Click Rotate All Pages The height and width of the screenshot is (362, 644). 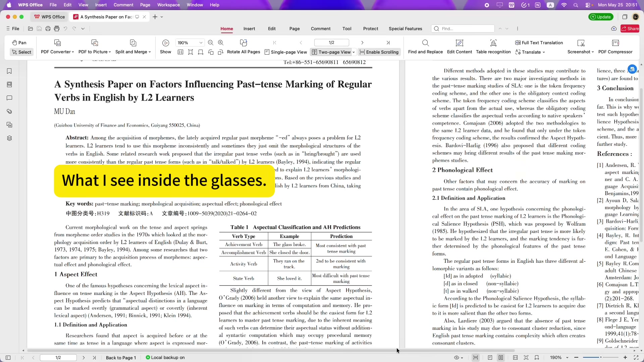point(244,47)
